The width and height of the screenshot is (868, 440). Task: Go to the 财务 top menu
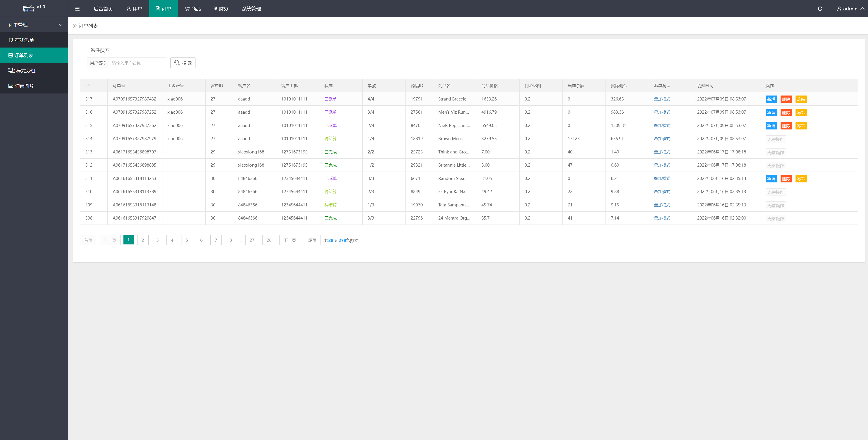[221, 9]
